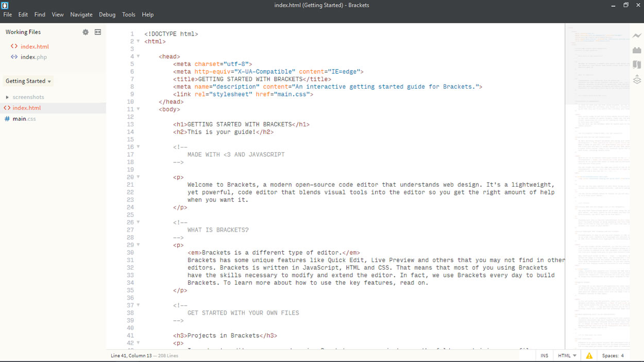Click the split view icon beside Working Files

[98, 32]
